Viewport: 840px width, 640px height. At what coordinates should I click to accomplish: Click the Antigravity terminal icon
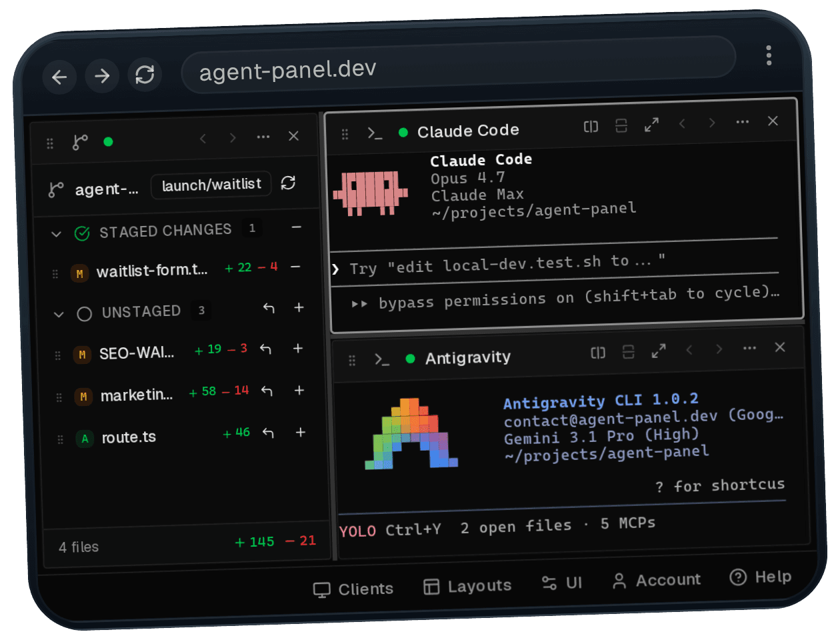tap(382, 360)
